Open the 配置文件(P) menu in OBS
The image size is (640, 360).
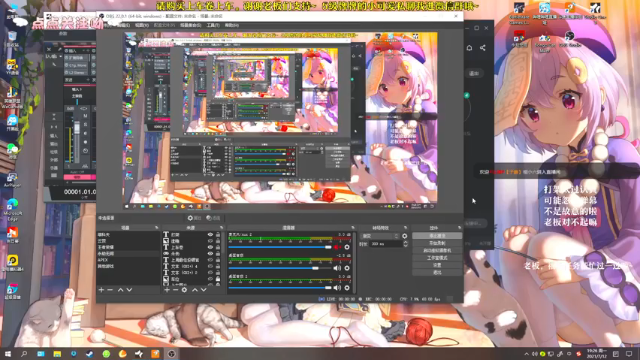tap(164, 25)
